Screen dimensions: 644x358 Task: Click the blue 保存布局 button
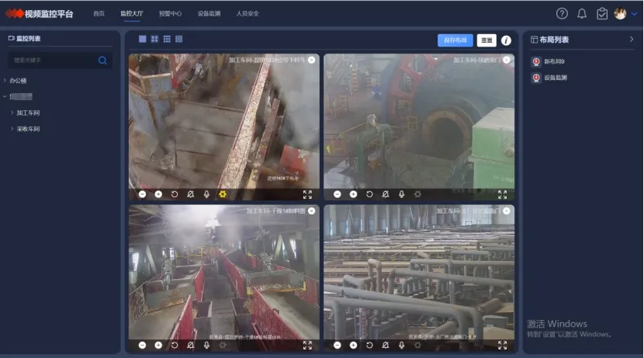click(x=455, y=40)
